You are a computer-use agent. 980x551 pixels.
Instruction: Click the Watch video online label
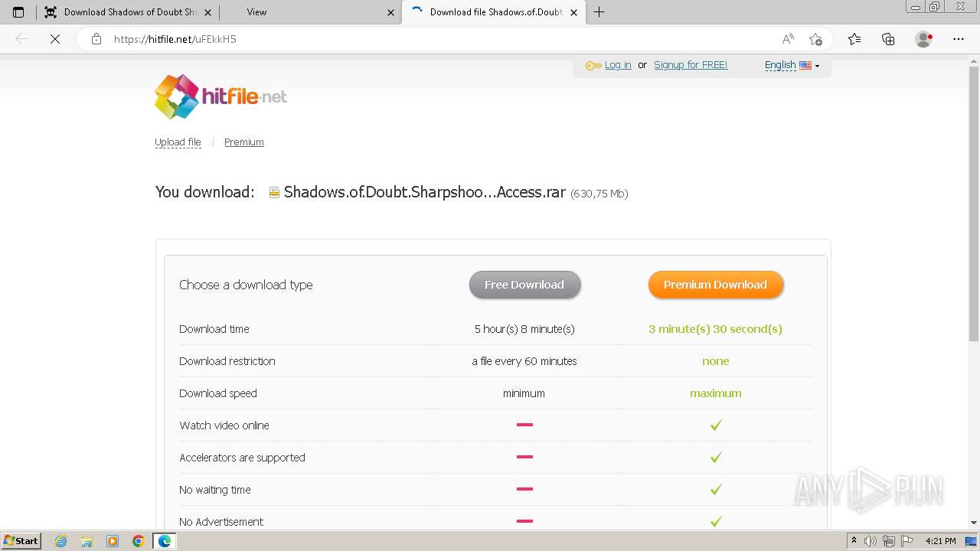[224, 425]
